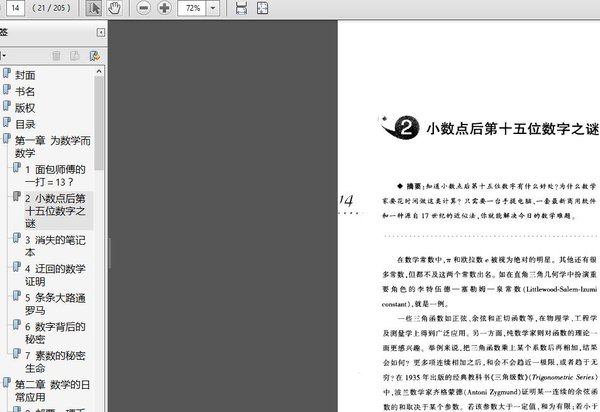Click bookmark icon beside 第一章

click(x=7, y=138)
